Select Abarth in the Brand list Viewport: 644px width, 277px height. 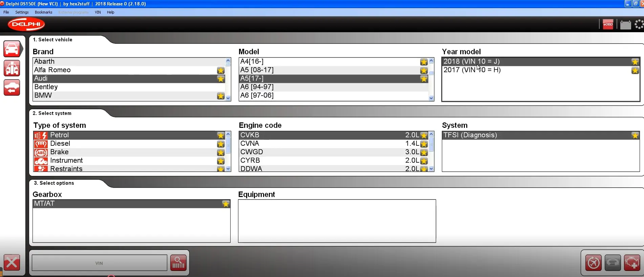[x=129, y=62]
